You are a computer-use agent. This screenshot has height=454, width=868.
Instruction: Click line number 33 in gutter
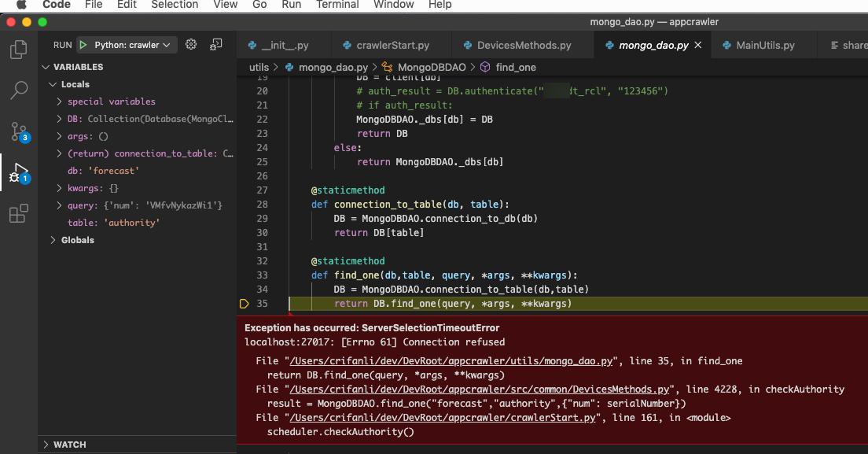263,275
